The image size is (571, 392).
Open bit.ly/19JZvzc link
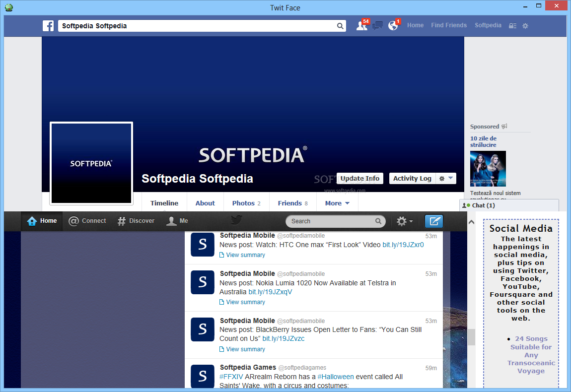click(x=284, y=338)
